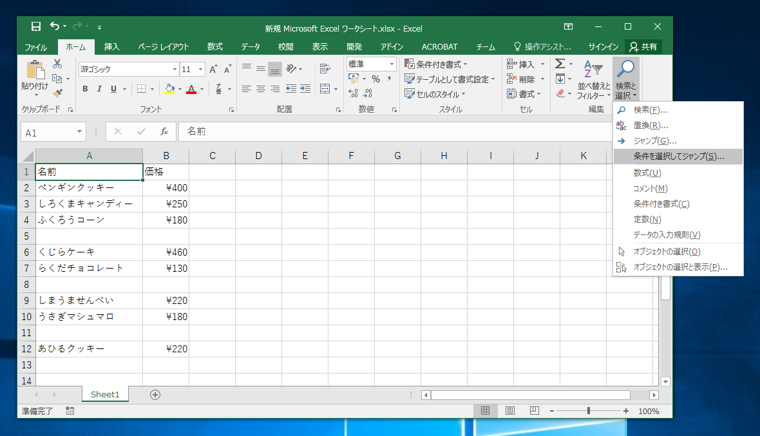Screen dimensions: 760x436
Task: Toggle middle vertical alignment
Action: (261, 69)
